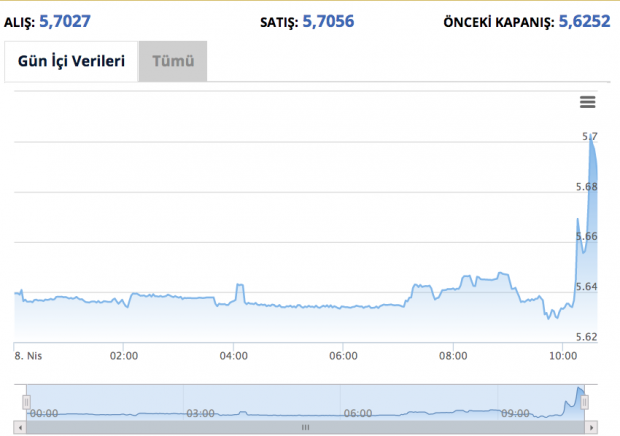
Task: Click the right navigator range handle
Action: [x=585, y=401]
